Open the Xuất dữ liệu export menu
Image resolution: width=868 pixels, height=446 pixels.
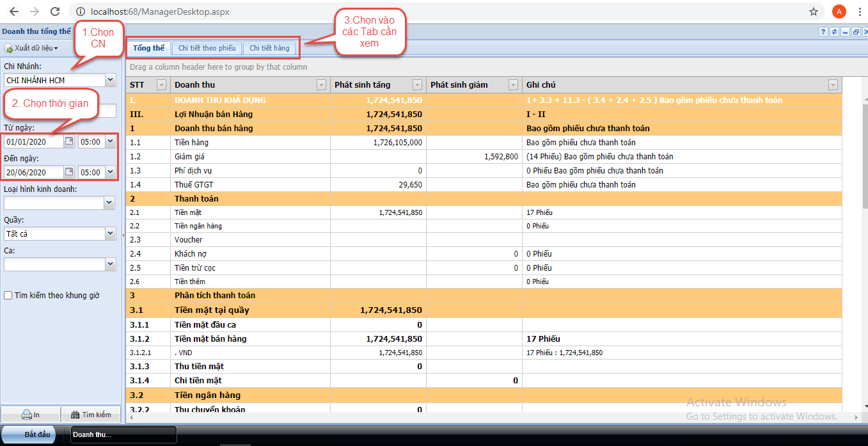(x=32, y=48)
